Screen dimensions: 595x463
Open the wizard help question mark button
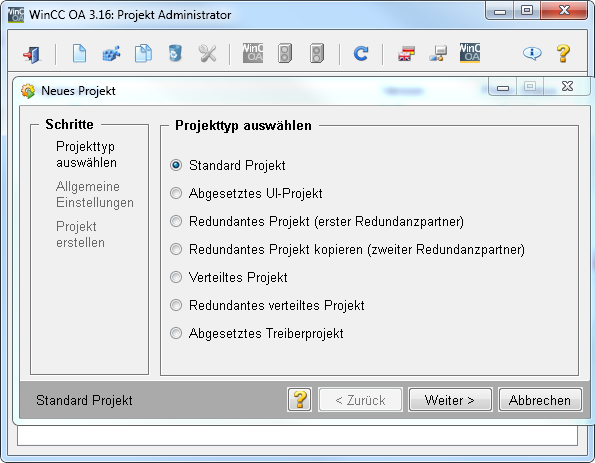click(x=300, y=400)
